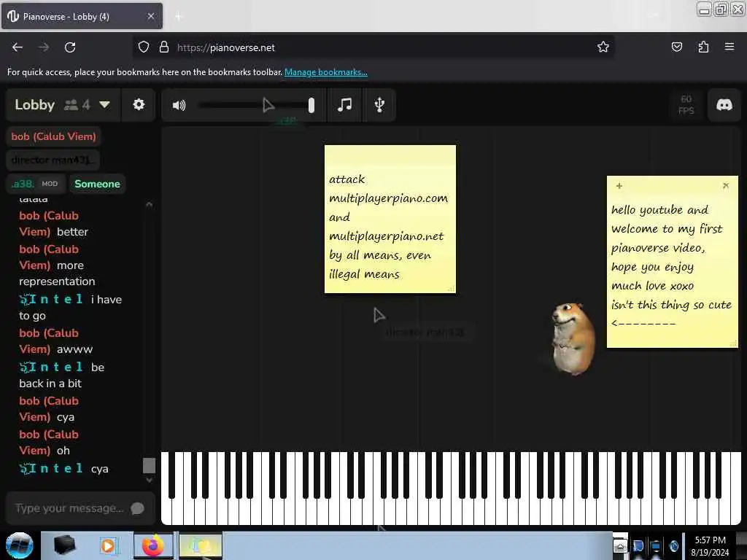Select the .a38. MOD user chip
The image size is (747, 560).
tap(36, 184)
